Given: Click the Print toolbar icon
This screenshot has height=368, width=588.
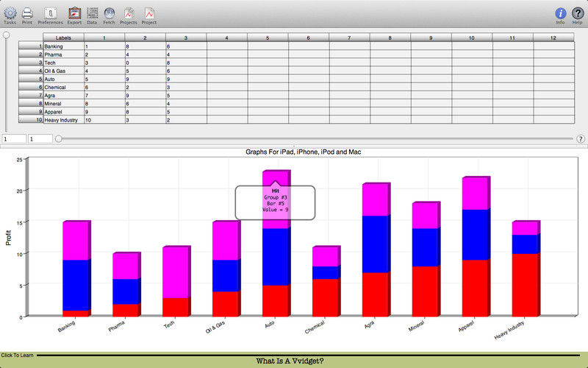Looking at the screenshot, I should pyautogui.click(x=27, y=13).
